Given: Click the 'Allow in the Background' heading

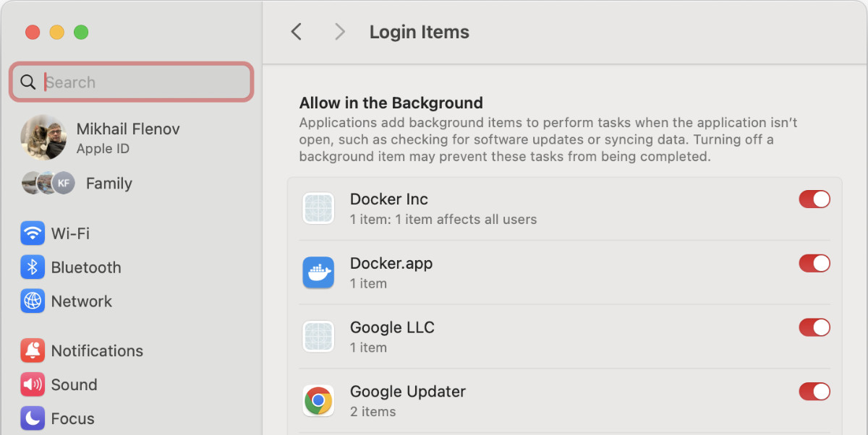Looking at the screenshot, I should [x=391, y=103].
